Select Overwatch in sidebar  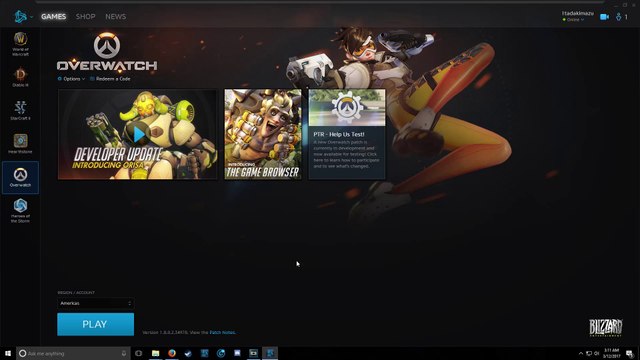tap(20, 177)
